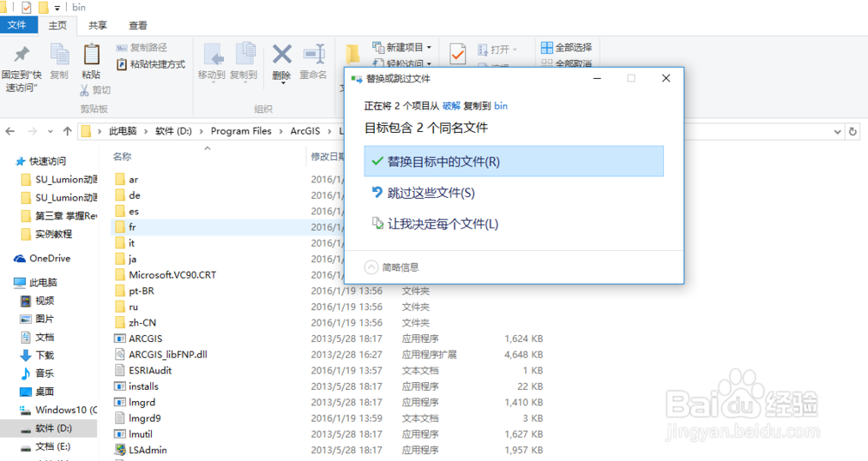The height and width of the screenshot is (461, 868).
Task: Switch to the Share ribbon tab
Action: click(97, 25)
